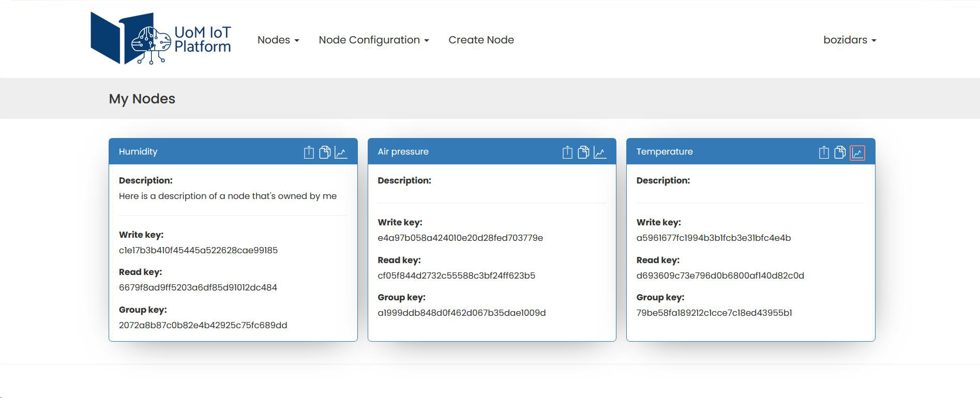Click the Humidity write key value
This screenshot has width=980, height=398.
point(198,250)
